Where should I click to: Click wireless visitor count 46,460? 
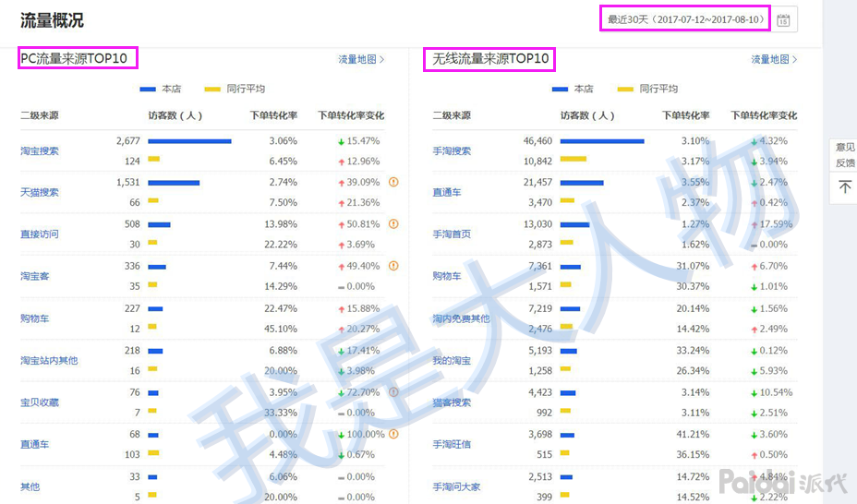click(537, 141)
